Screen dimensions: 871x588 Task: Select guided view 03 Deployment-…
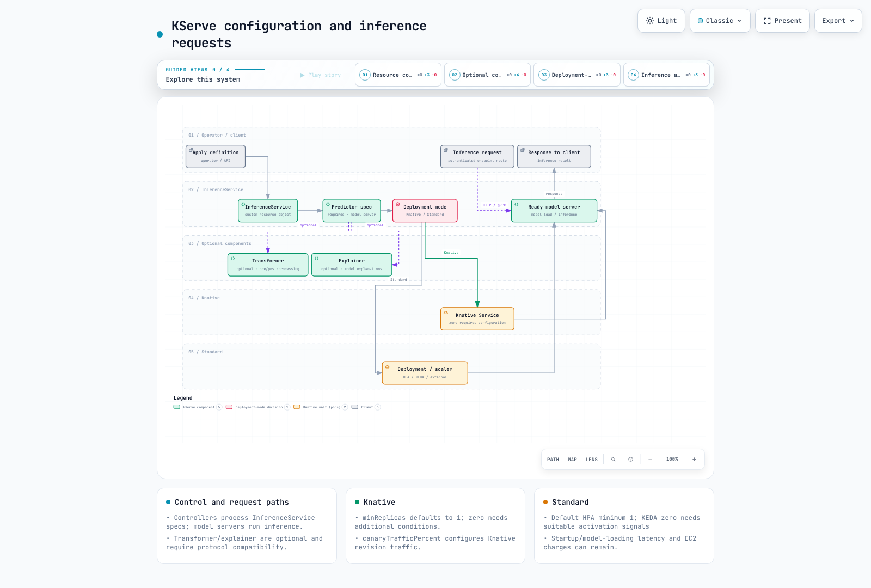576,75
